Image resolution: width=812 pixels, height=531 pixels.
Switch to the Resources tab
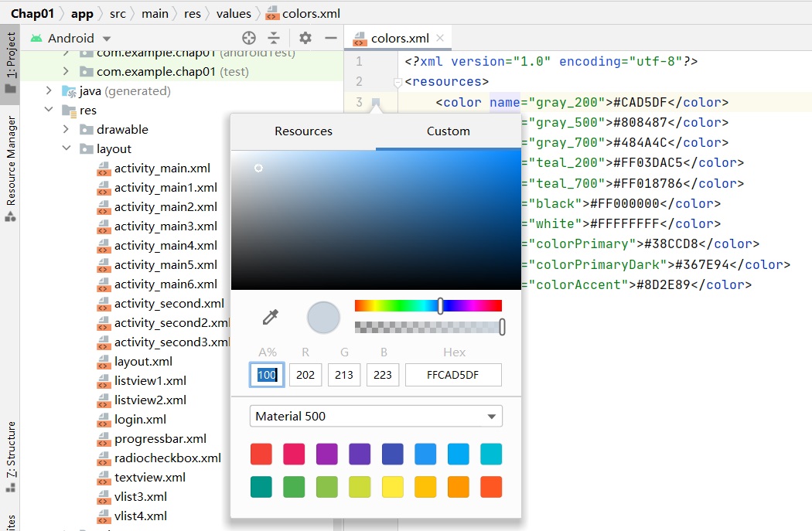[303, 131]
